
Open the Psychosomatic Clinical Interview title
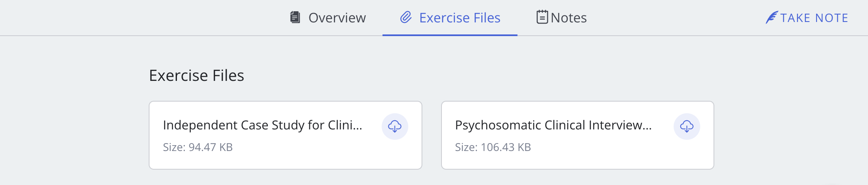coord(548,125)
